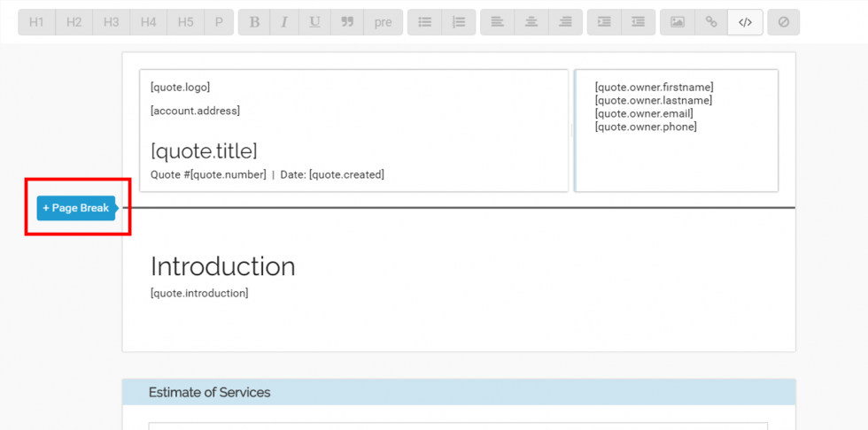Toggle HTML source code view
Screen dimensions: 868x430
(745, 22)
